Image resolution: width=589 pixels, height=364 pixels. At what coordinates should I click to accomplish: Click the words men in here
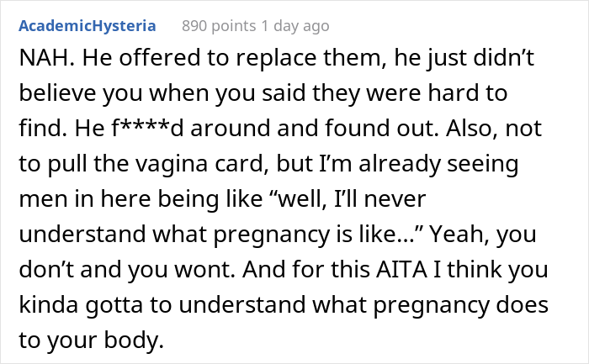click(85, 198)
